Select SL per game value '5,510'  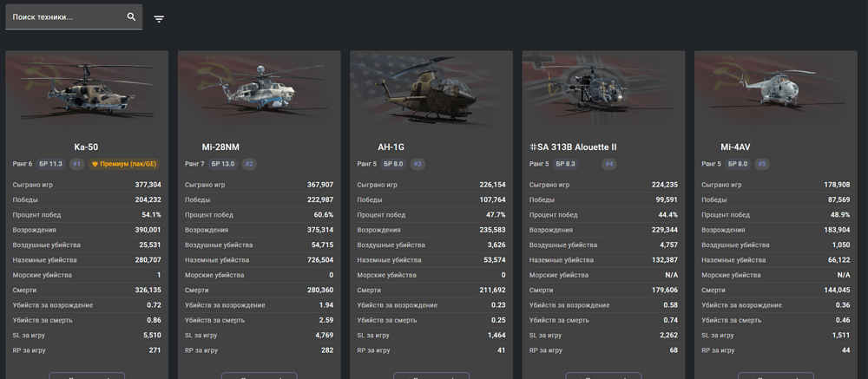[x=152, y=336]
